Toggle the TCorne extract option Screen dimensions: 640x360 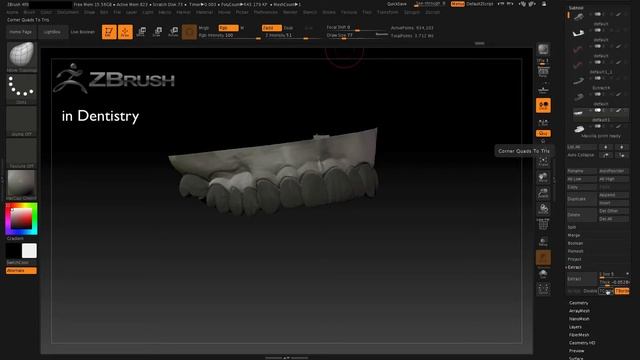click(606, 291)
